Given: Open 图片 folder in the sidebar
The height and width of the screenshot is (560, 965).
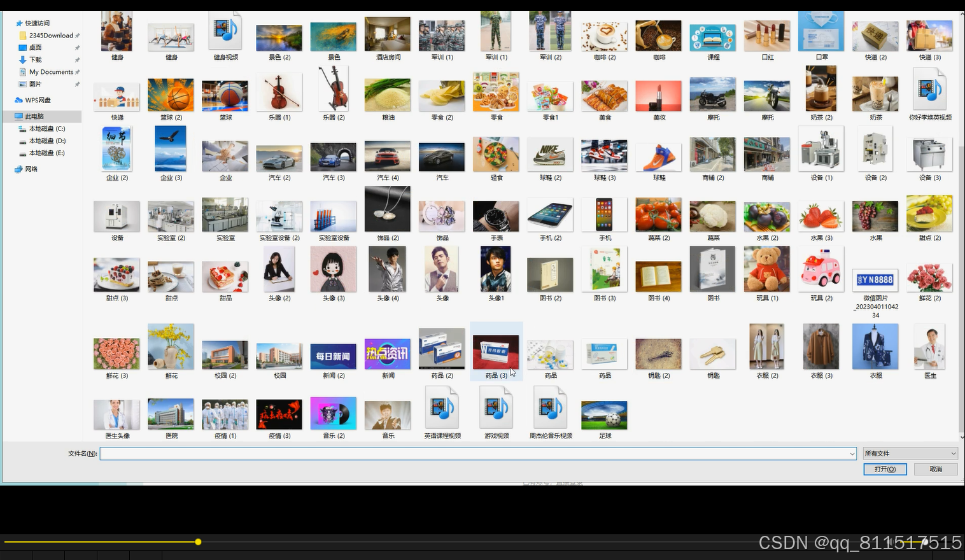Looking at the screenshot, I should point(35,84).
